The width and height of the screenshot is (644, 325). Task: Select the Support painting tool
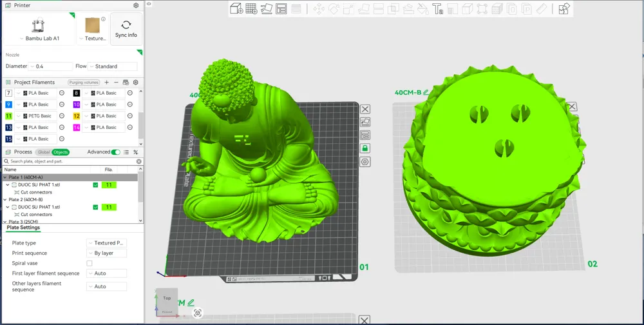[x=408, y=8]
